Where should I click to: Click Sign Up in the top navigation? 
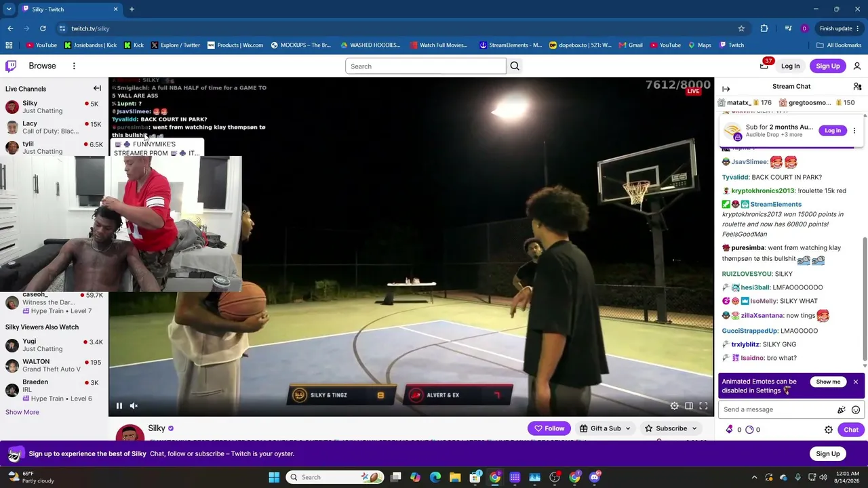[828, 66]
